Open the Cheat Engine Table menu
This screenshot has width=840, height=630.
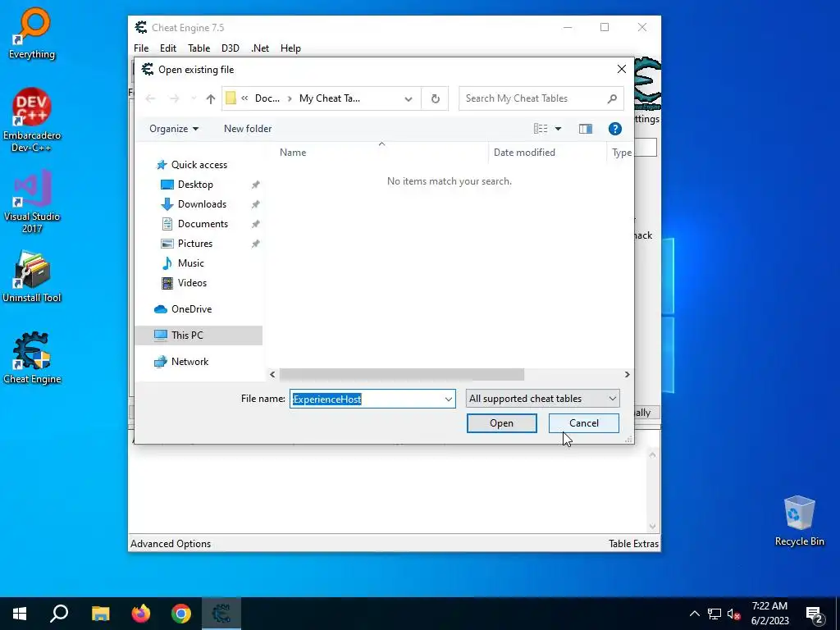pyautogui.click(x=199, y=48)
